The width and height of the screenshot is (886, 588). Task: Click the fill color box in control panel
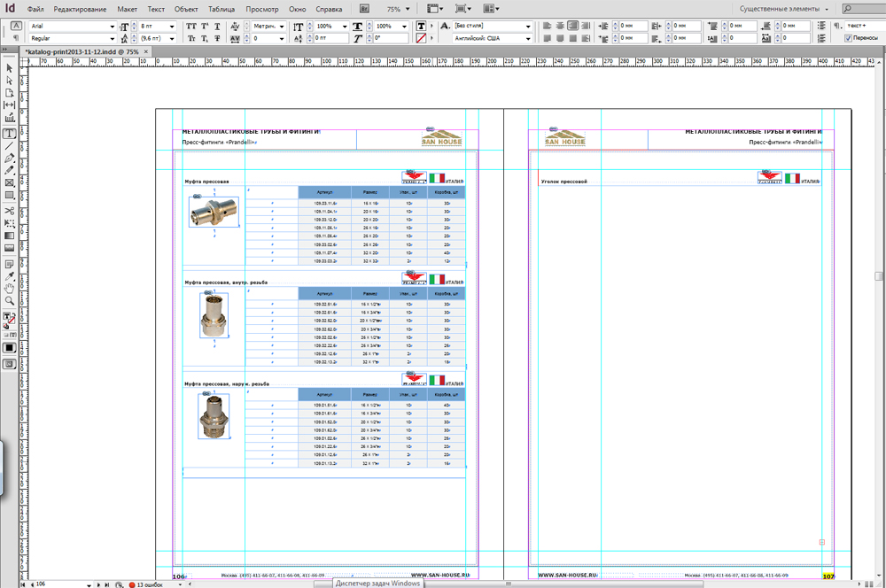pos(421,26)
